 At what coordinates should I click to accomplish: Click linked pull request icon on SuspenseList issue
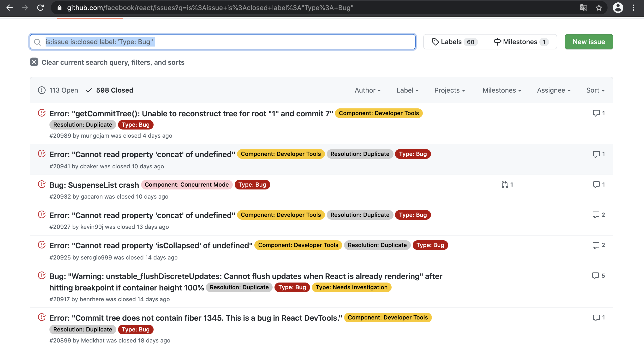[x=505, y=185]
